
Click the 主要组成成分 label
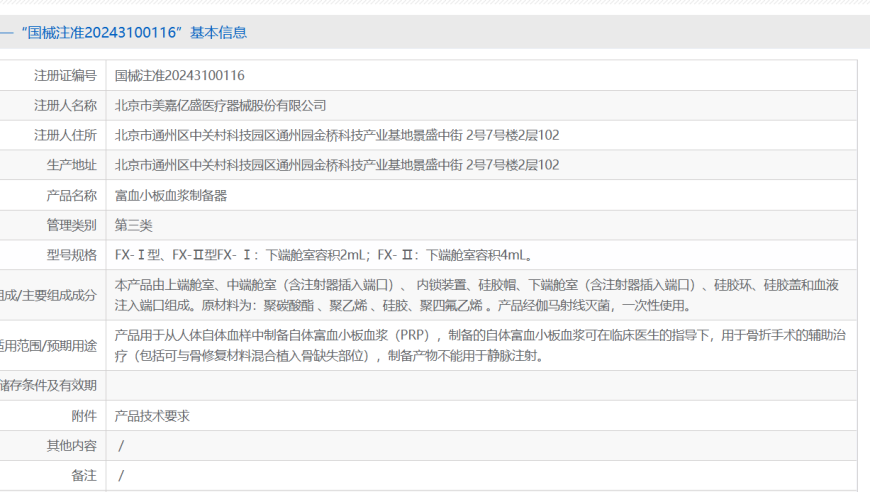[x=48, y=295]
